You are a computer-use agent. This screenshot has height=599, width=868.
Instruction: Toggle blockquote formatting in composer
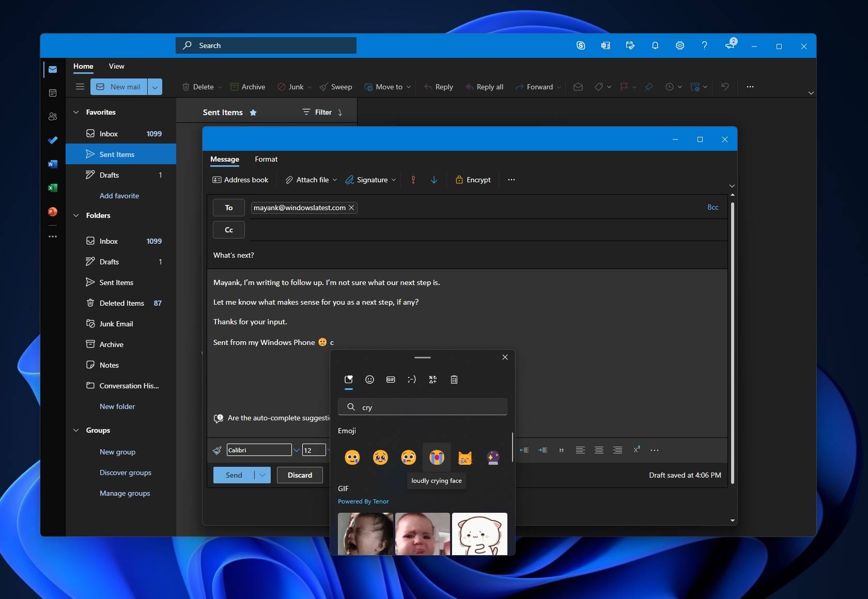[561, 450]
